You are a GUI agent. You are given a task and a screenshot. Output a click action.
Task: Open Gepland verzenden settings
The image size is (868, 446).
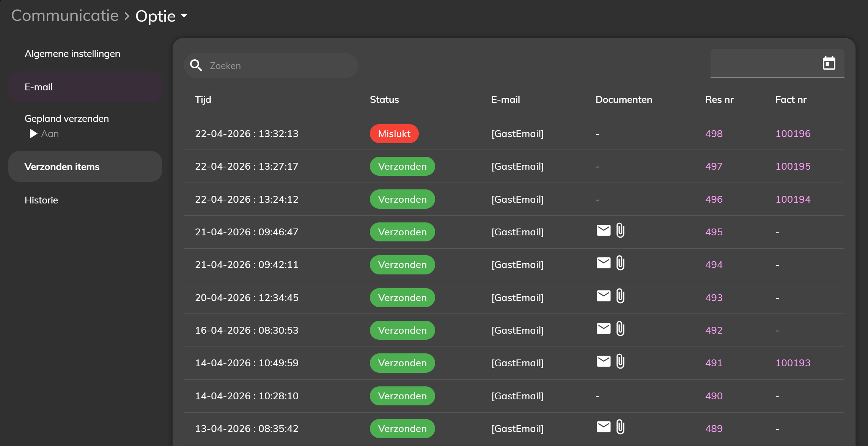coord(67,118)
